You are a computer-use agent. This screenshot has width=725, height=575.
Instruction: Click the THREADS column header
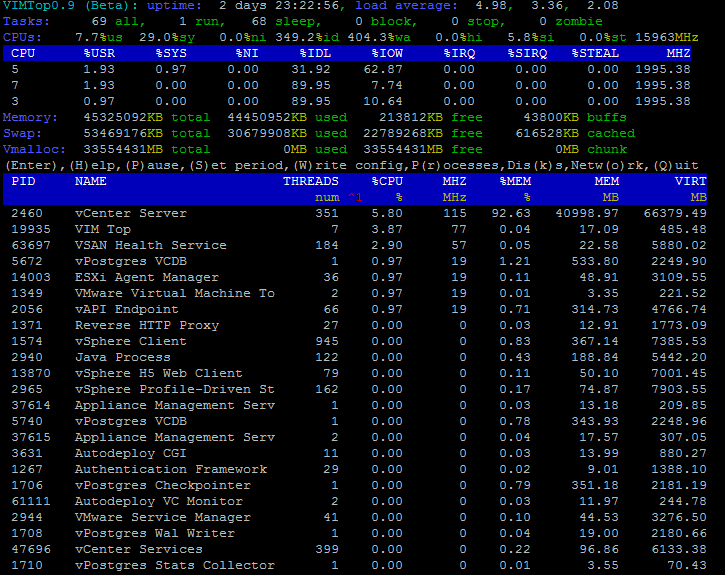[x=311, y=181]
